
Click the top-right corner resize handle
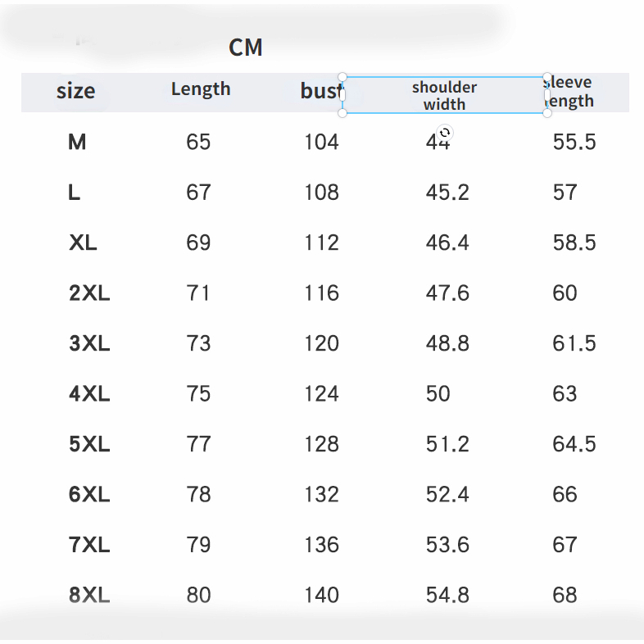click(547, 77)
